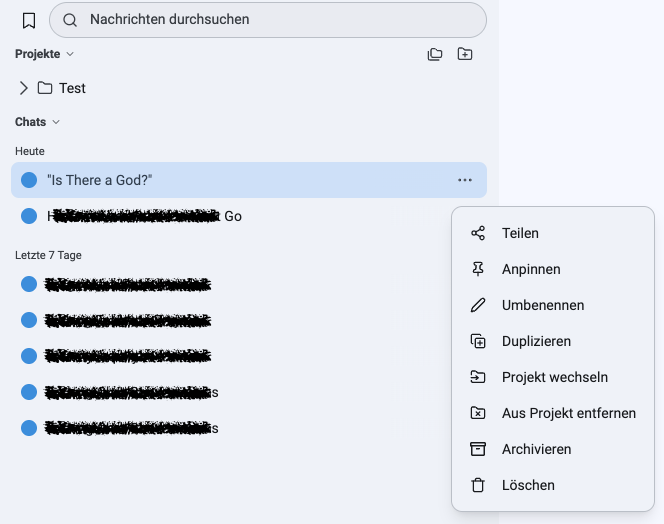Click blue avatar of "Is There a God?"

tap(29, 180)
